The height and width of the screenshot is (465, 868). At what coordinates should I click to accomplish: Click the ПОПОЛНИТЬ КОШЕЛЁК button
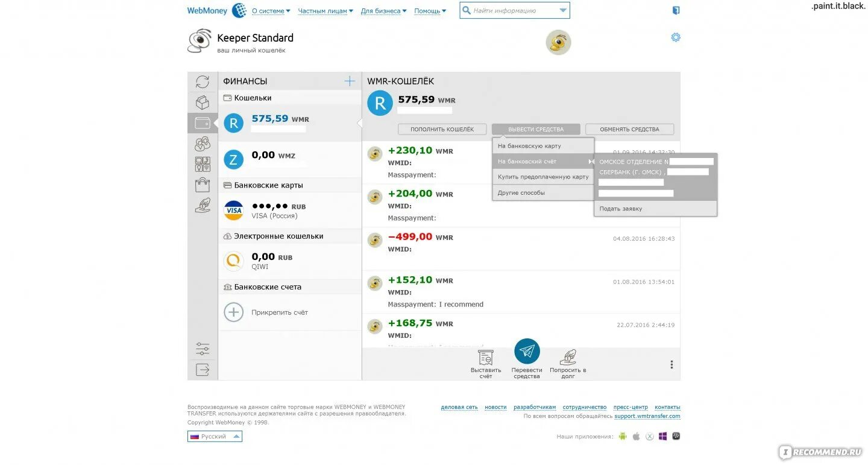(x=442, y=129)
